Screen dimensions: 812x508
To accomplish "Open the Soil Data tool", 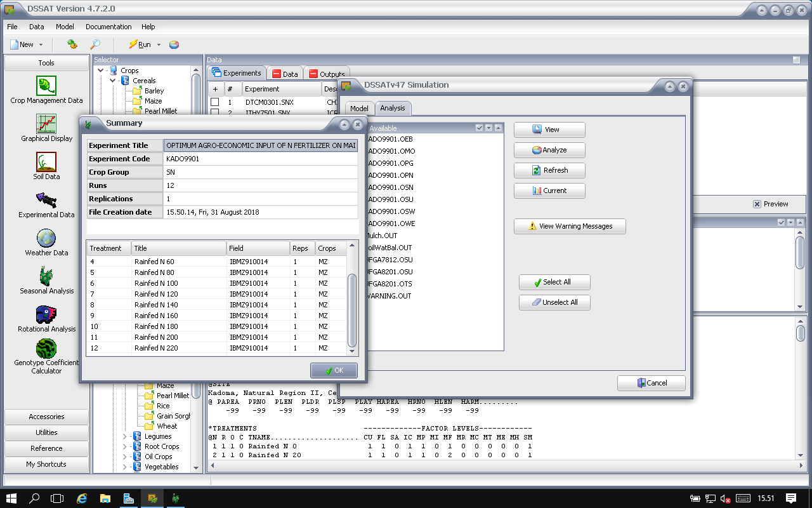I will point(46,163).
